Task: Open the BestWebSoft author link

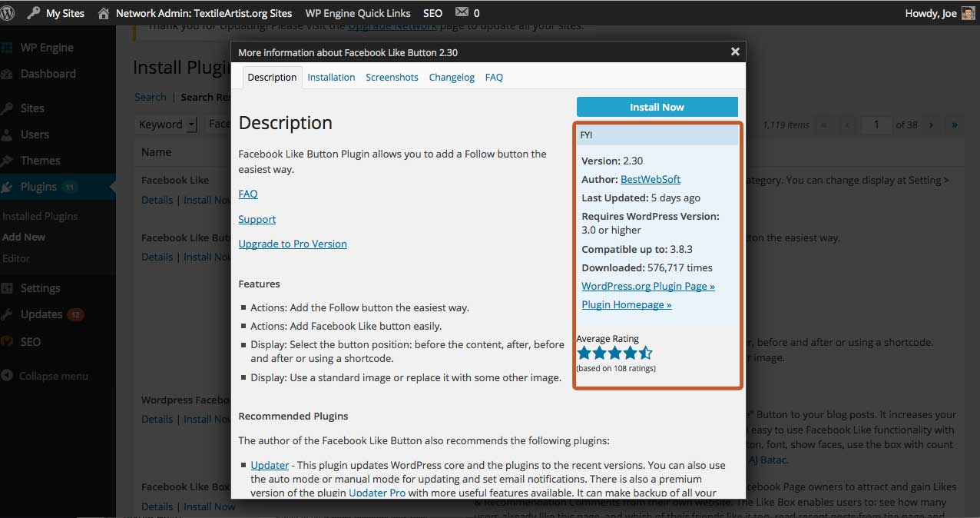Action: [651, 179]
